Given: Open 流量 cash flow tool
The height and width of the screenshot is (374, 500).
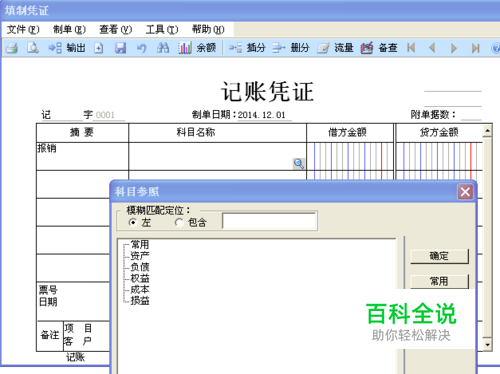Looking at the screenshot, I should 335,48.
